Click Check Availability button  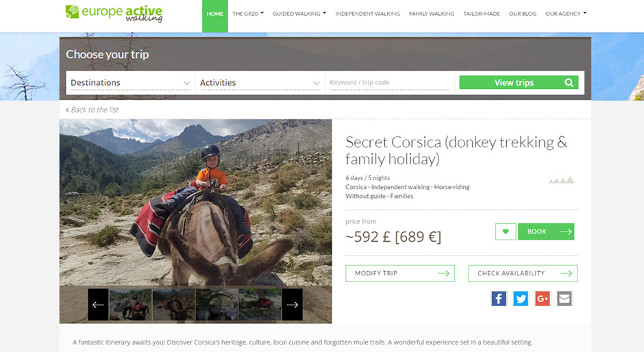(x=523, y=273)
